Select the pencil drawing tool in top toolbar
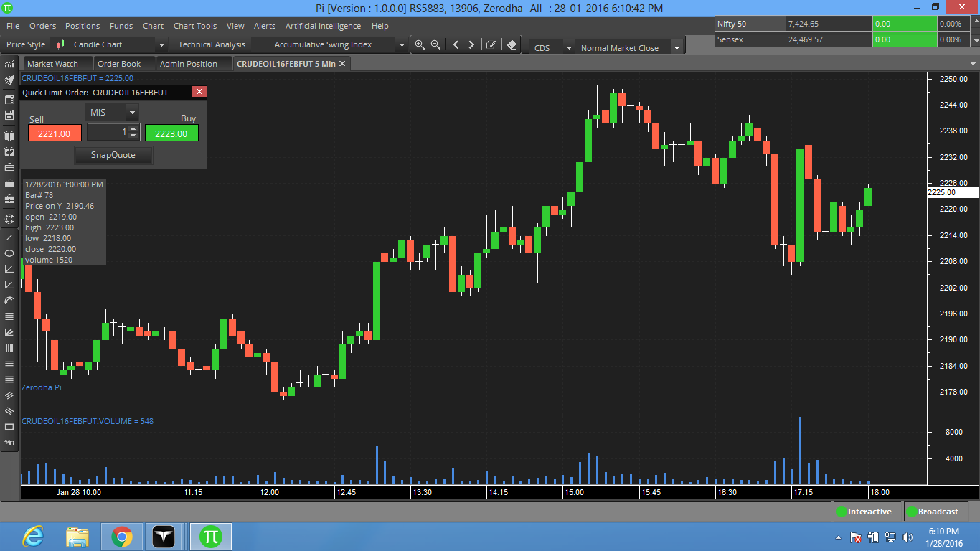This screenshot has width=980, height=551. [491, 44]
